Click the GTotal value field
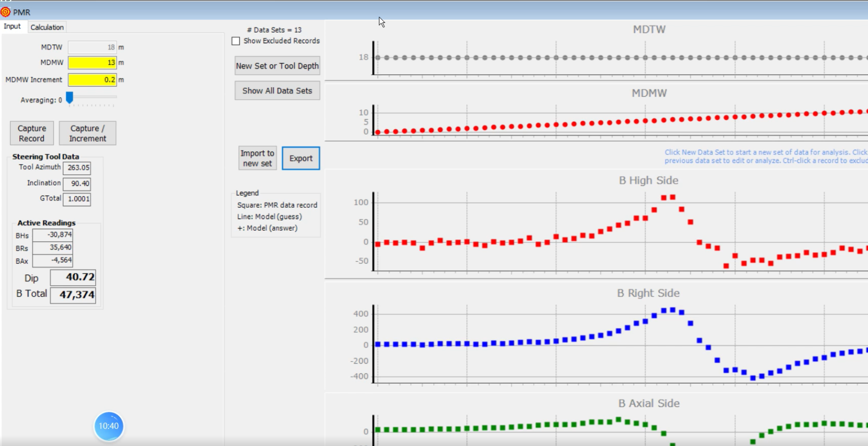 point(77,199)
